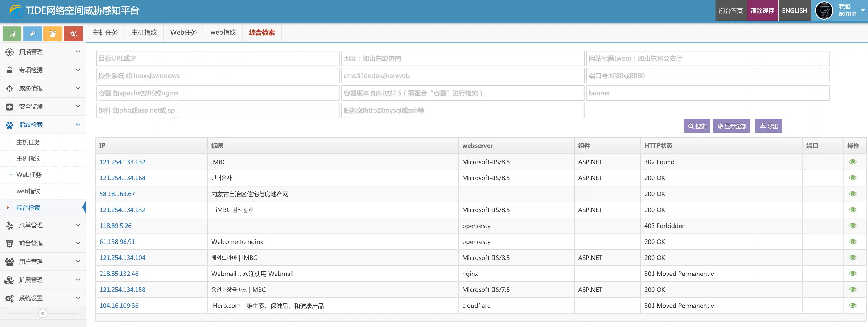The image size is (868, 327).
Task: Click the green signal bars shortcut icon
Action: tap(12, 34)
